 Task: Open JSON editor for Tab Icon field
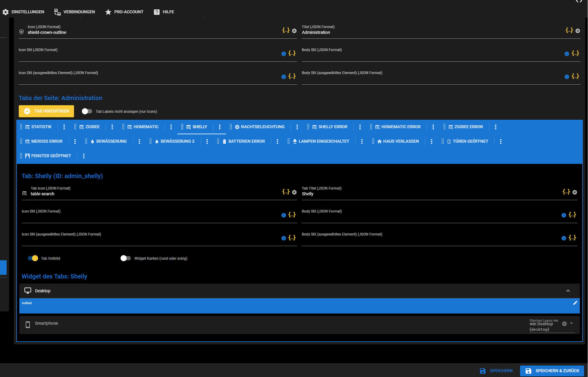point(286,192)
